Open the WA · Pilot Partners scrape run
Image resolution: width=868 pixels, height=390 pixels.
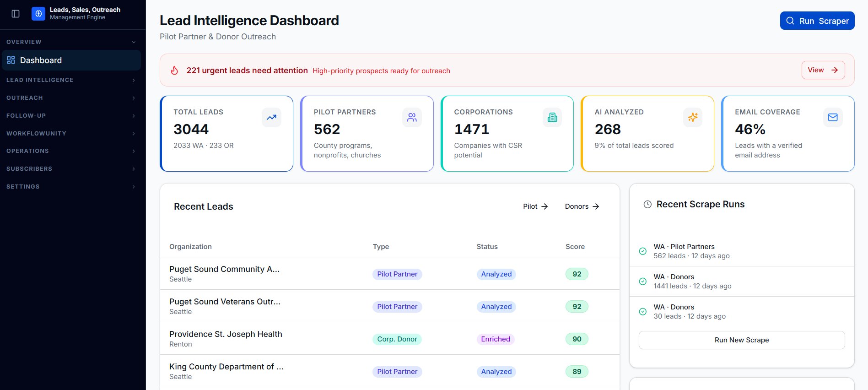[x=742, y=251]
